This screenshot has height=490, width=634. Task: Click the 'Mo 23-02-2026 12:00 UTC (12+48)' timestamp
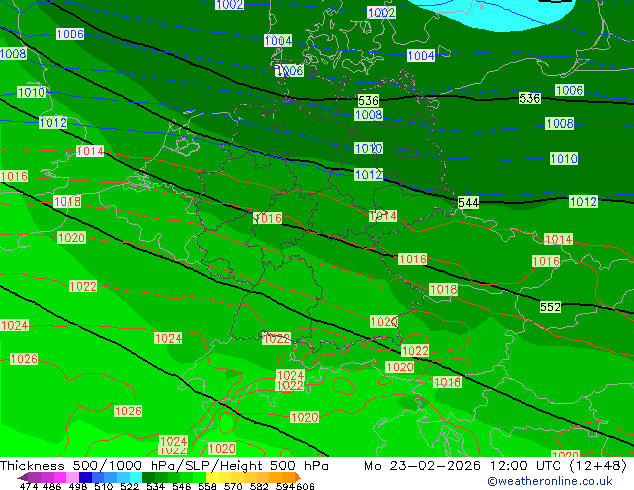click(x=495, y=466)
